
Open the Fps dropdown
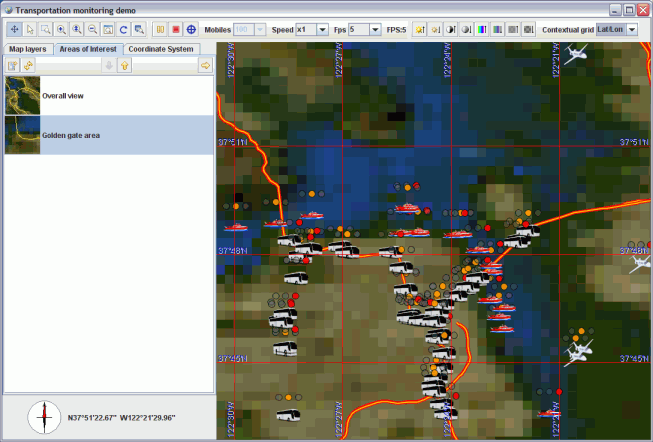(374, 30)
